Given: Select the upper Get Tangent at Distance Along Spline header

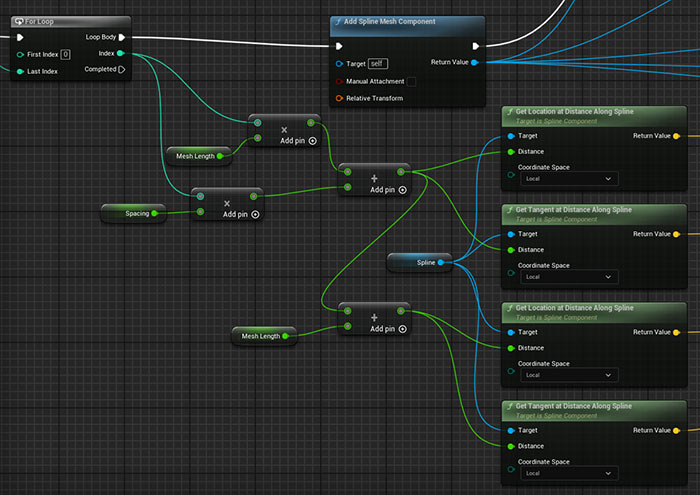Looking at the screenshot, I should (594, 214).
